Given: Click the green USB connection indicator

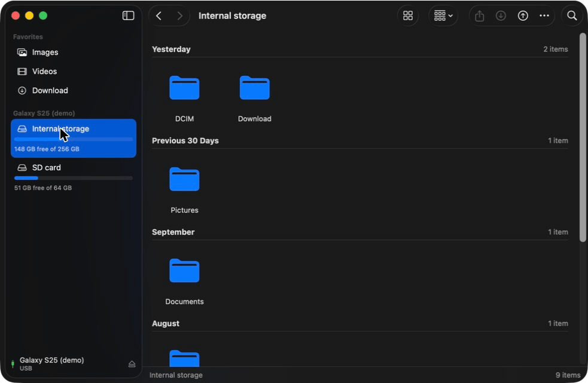Looking at the screenshot, I should point(13,363).
